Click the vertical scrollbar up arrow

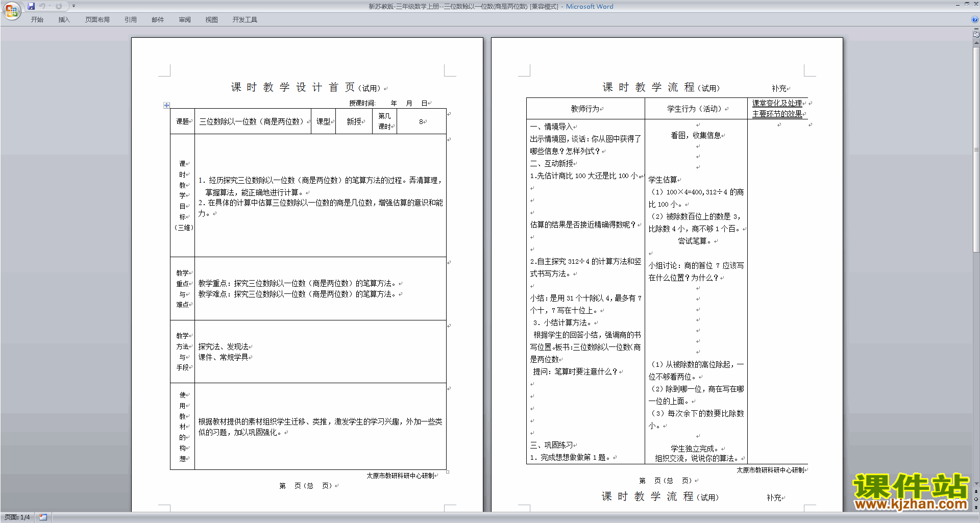pyautogui.click(x=976, y=43)
